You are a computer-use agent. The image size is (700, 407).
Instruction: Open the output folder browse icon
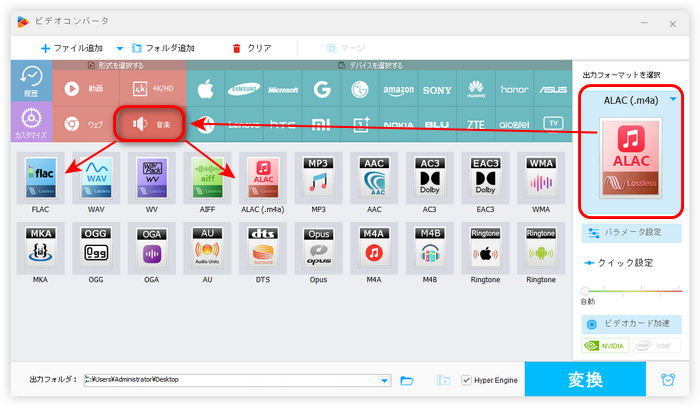click(407, 380)
